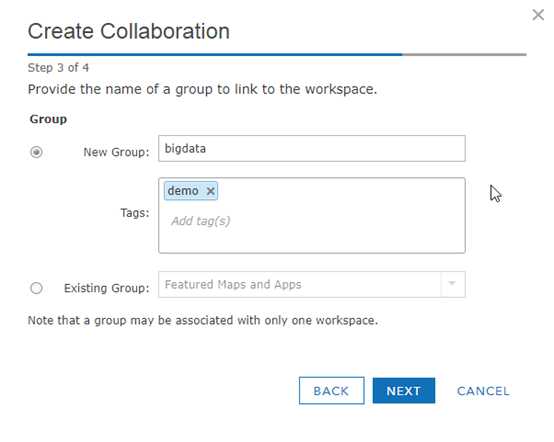This screenshot has height=442, width=554.
Task: Click the Existing Group label
Action: coord(106,288)
